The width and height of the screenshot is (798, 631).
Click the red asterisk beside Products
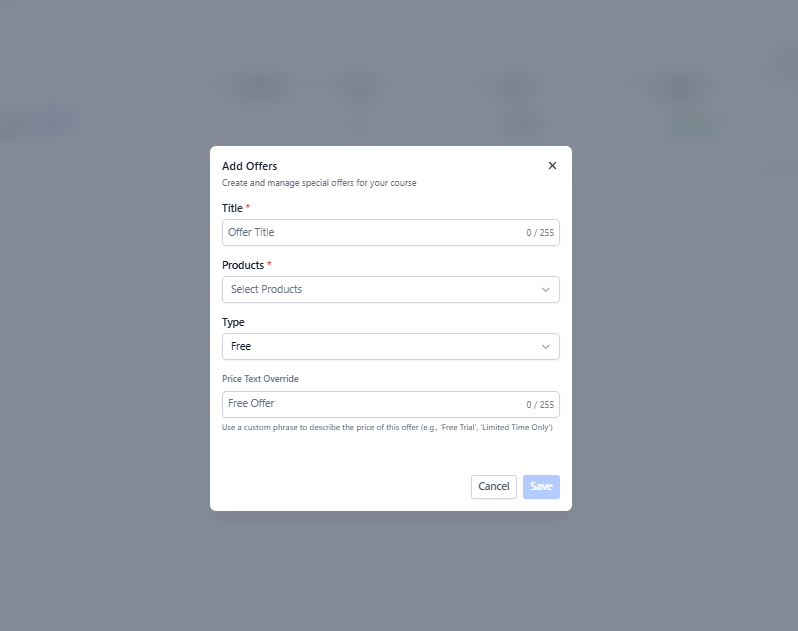269,264
